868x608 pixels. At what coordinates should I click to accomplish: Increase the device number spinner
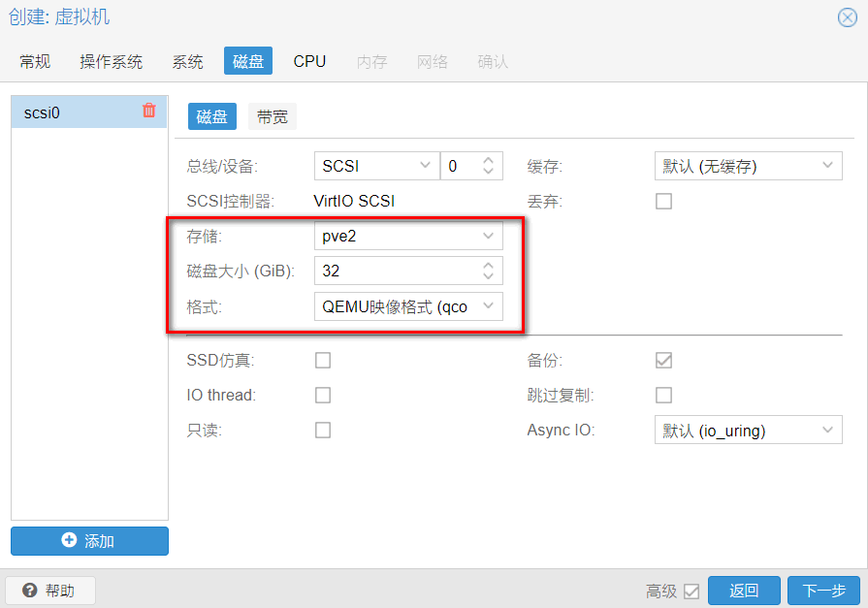pos(488,160)
